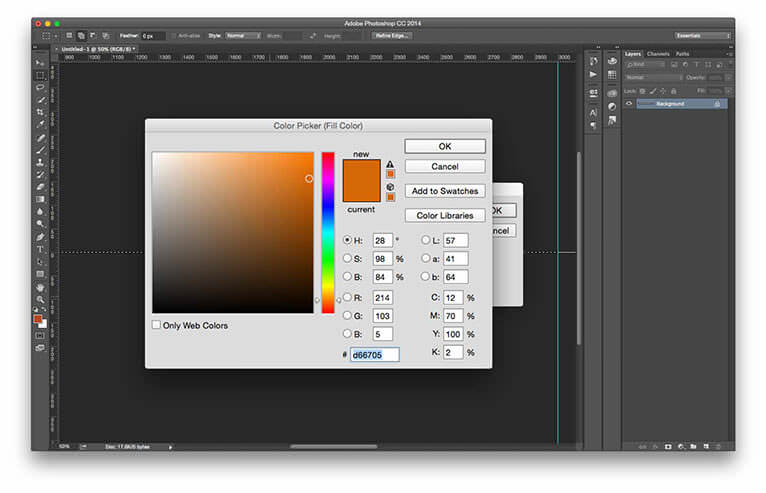Switch to the Channels tab
766x493 pixels.
[x=658, y=54]
